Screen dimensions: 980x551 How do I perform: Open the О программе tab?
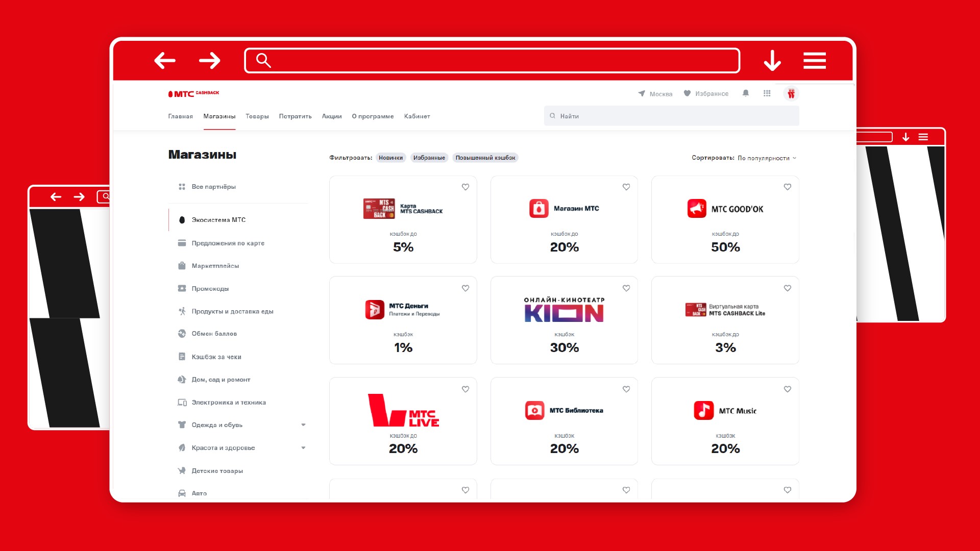pyautogui.click(x=373, y=116)
